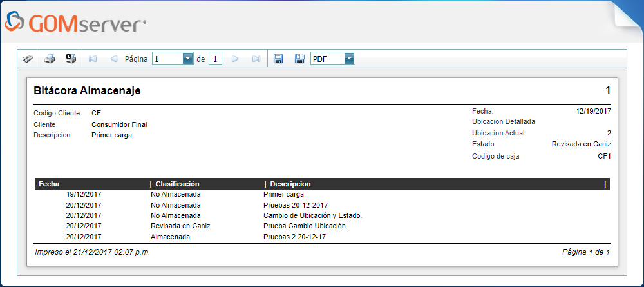Expand the PDF export format dropdown

pos(349,59)
